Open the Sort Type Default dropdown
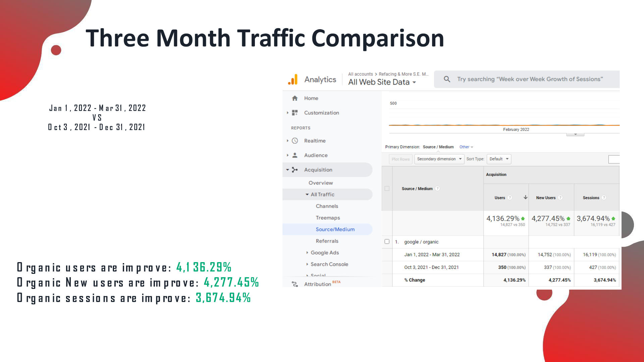Image resolution: width=644 pixels, height=362 pixels. [x=499, y=159]
